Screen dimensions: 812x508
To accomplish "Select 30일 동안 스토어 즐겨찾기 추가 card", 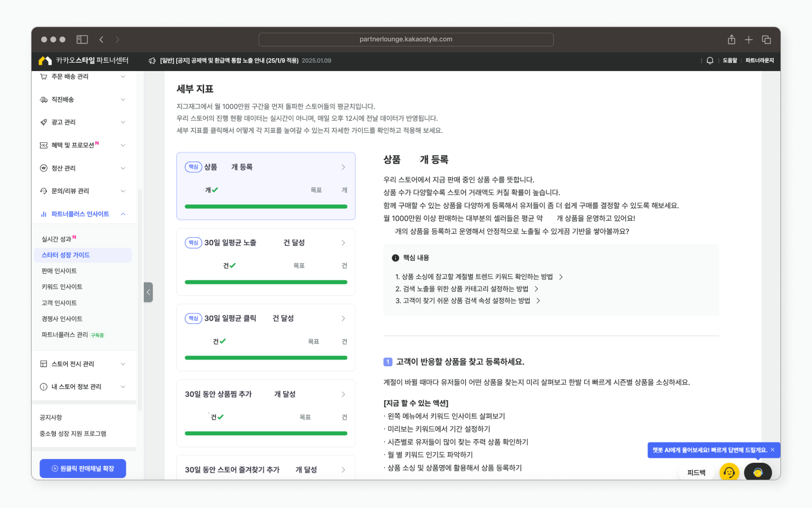I will pos(266,468).
